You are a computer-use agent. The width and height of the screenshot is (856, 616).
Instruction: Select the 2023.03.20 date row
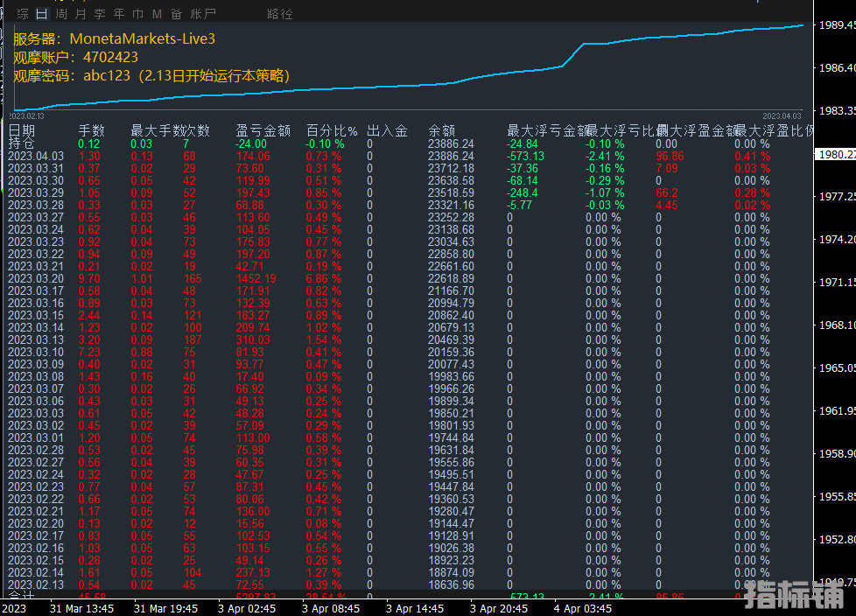pyautogui.click(x=36, y=279)
